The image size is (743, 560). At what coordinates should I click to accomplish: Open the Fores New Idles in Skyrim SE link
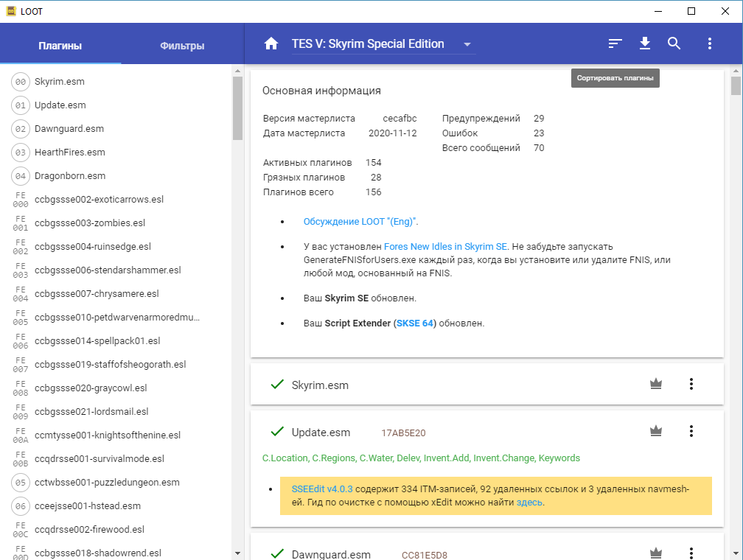tap(445, 246)
